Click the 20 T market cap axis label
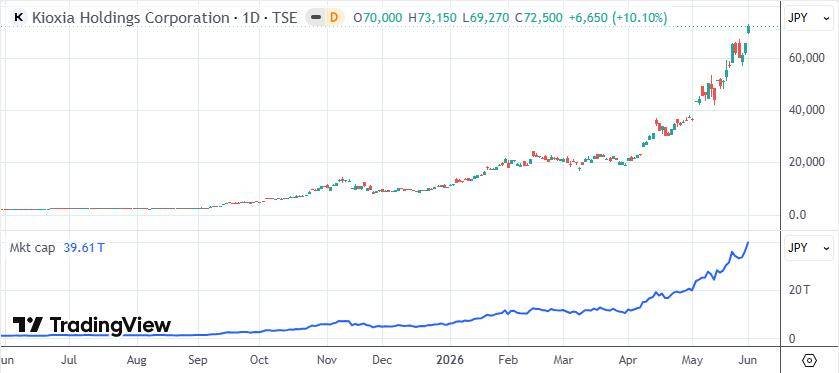The image size is (839, 373). coord(799,290)
